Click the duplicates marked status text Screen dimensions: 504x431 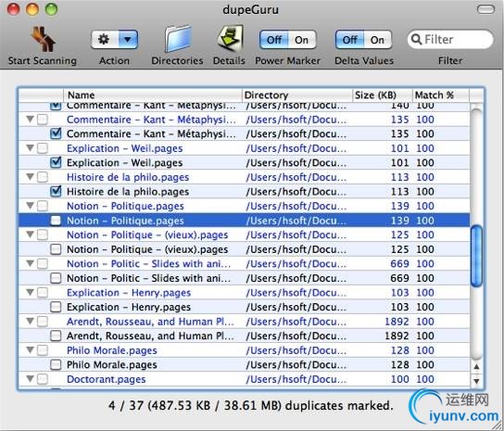tap(251, 405)
